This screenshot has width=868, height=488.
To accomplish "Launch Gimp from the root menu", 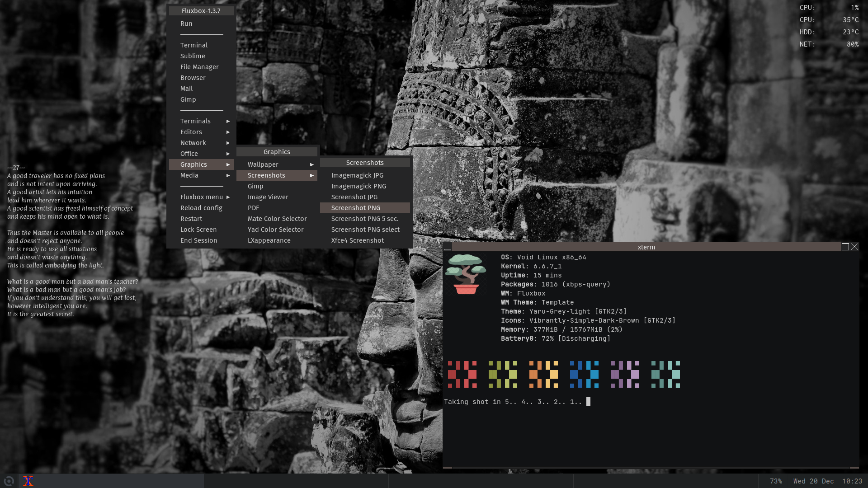I will [201, 99].
